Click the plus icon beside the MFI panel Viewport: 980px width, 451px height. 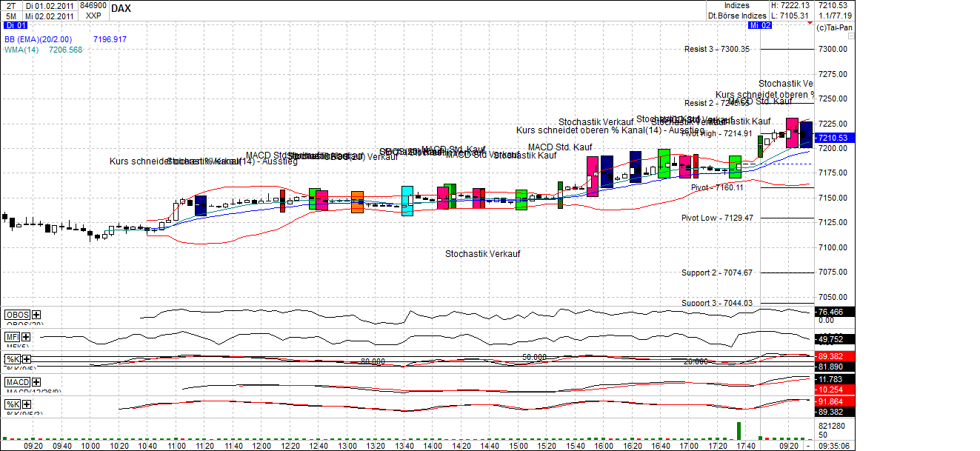click(x=25, y=337)
